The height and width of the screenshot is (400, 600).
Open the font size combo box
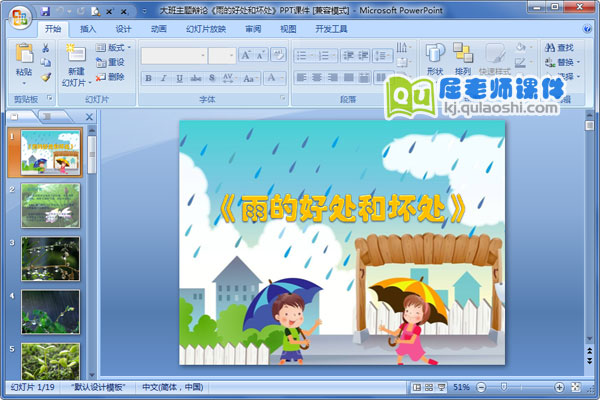point(222,56)
